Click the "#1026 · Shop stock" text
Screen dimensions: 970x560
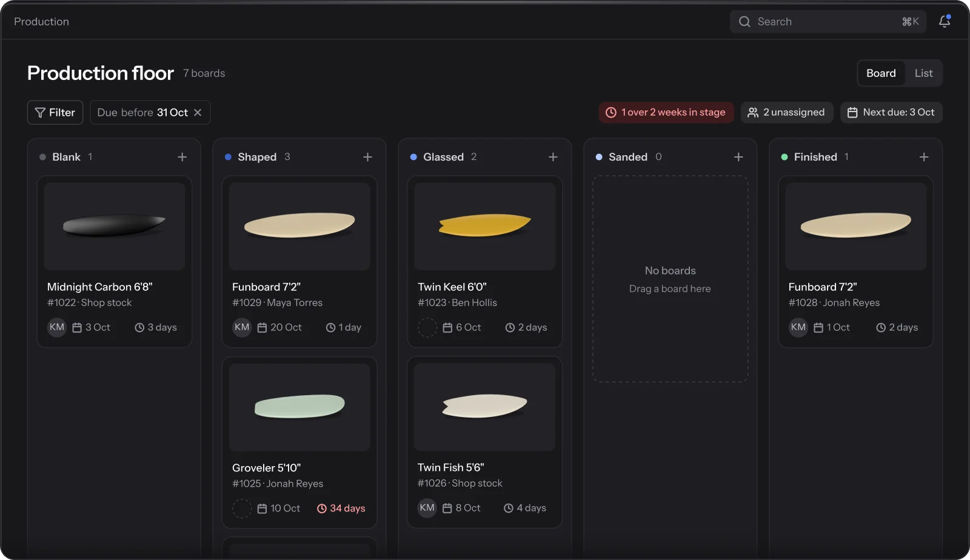click(460, 483)
